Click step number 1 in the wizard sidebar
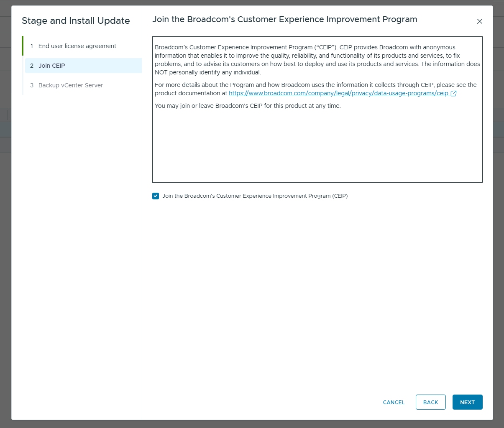Screen dimensions: 504x428 click(32, 46)
